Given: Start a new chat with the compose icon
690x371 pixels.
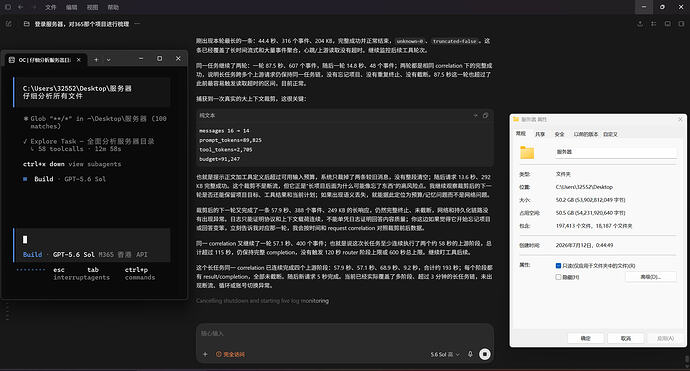Looking at the screenshot, I should click(9, 24).
